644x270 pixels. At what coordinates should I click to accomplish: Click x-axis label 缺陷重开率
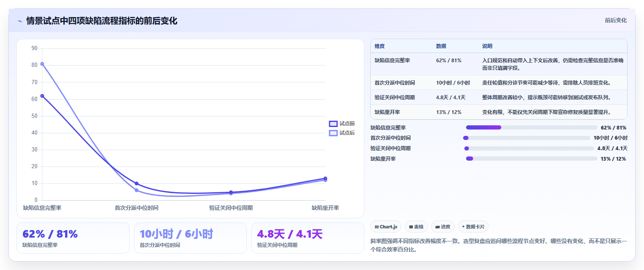tap(325, 208)
